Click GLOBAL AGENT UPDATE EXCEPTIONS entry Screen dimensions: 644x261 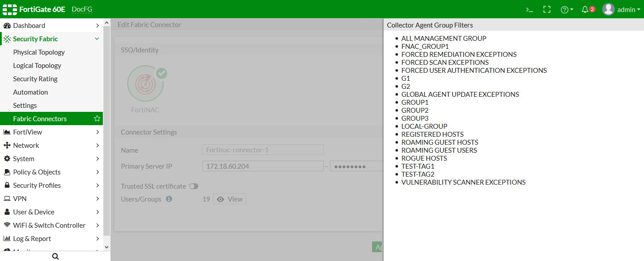(x=460, y=94)
